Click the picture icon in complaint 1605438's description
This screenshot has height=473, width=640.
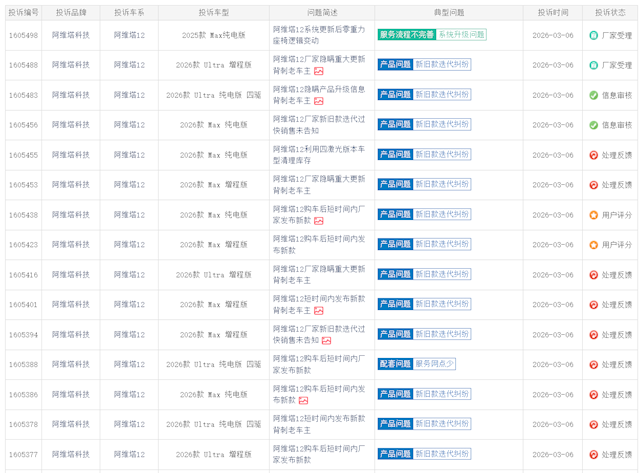pos(318,221)
